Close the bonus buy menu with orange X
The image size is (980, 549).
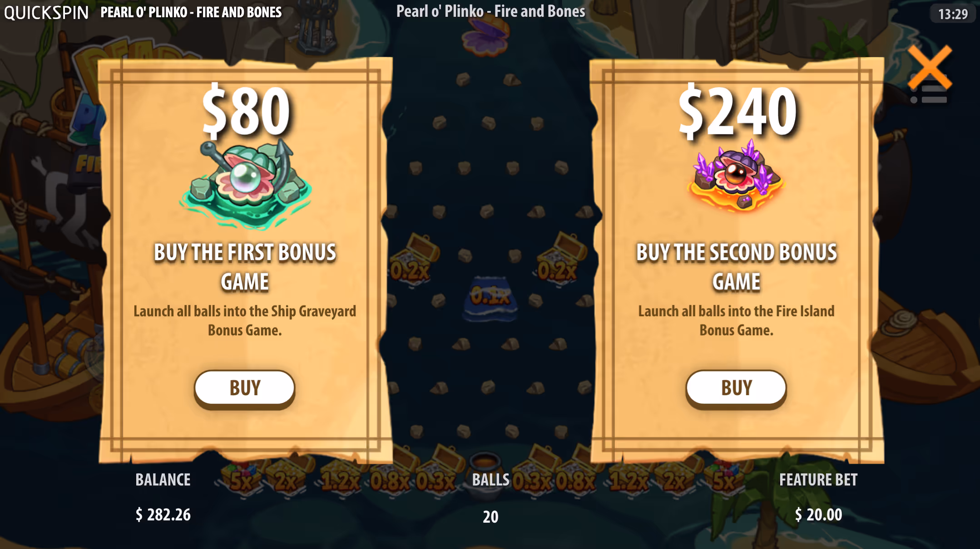click(929, 67)
